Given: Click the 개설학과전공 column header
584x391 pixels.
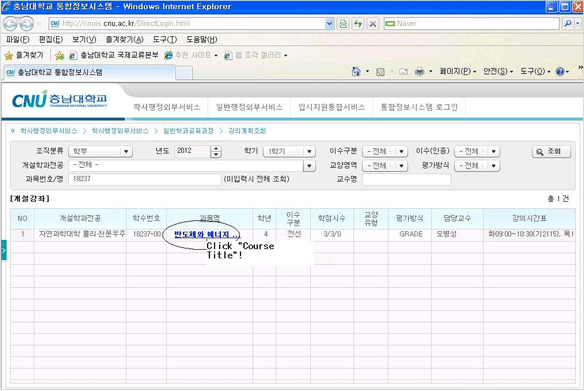Looking at the screenshot, I should [80, 219].
